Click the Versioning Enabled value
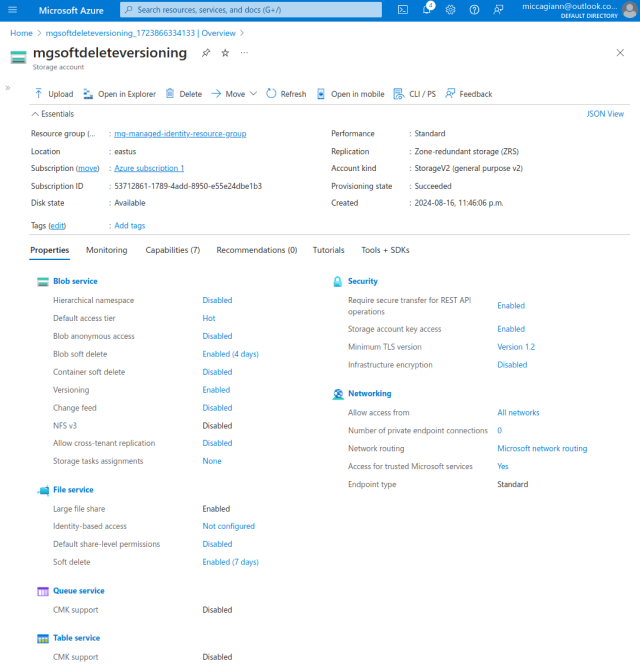This screenshot has height=667, width=640. [x=216, y=390]
